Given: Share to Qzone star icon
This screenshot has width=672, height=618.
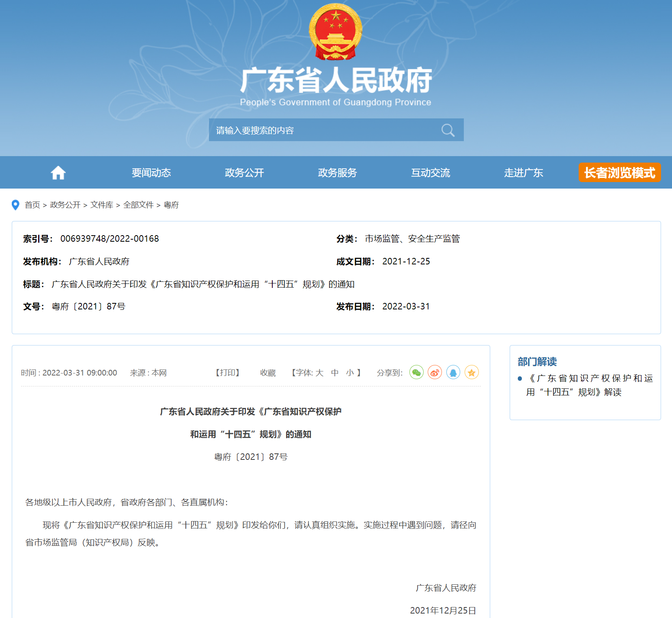Looking at the screenshot, I should point(472,372).
